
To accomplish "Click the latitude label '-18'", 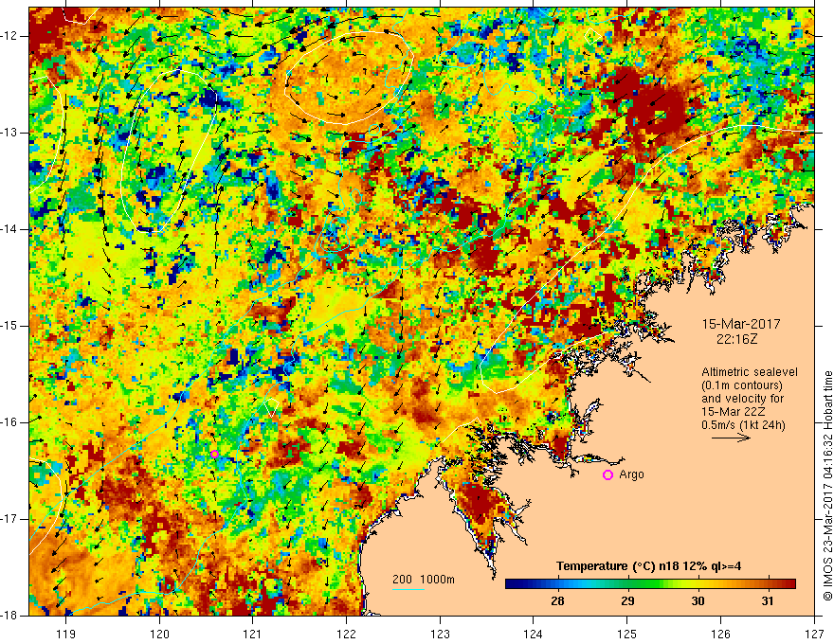I will coord(10,616).
